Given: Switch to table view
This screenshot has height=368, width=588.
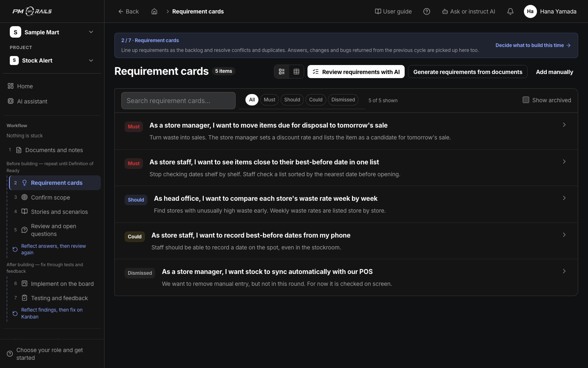Looking at the screenshot, I should tap(296, 72).
